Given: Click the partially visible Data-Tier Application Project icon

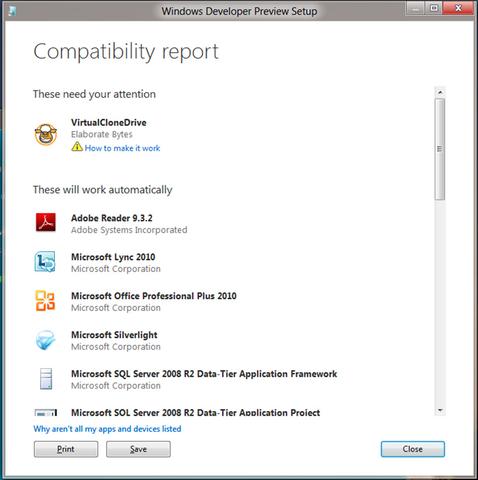Looking at the screenshot, I should click(x=46, y=412).
